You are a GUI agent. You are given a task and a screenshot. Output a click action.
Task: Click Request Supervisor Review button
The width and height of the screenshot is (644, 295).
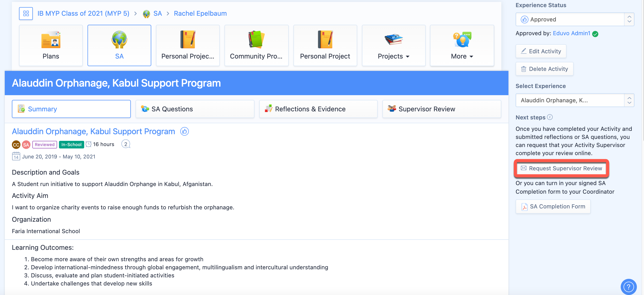pos(561,168)
